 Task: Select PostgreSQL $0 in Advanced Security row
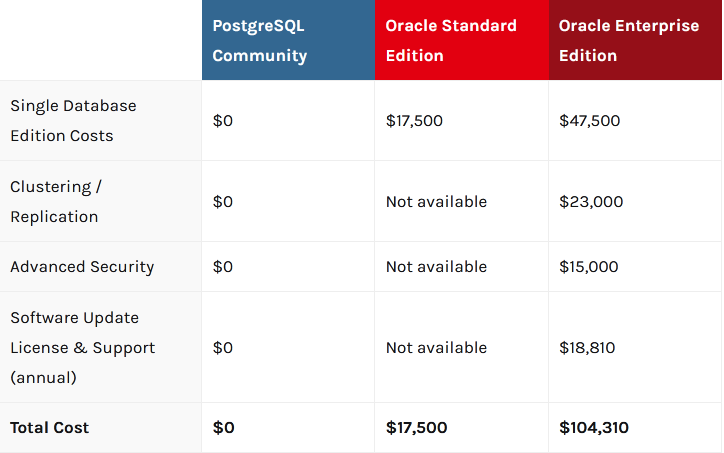click(x=223, y=266)
